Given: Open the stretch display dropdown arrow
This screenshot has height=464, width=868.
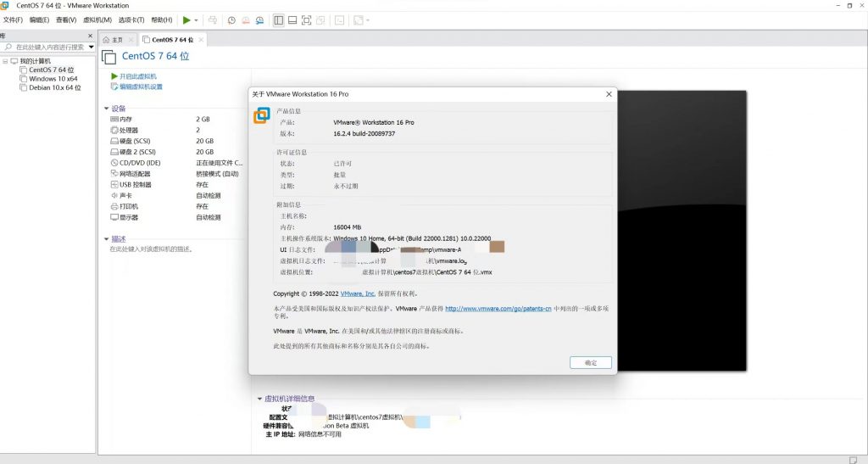Looking at the screenshot, I should click(x=368, y=20).
